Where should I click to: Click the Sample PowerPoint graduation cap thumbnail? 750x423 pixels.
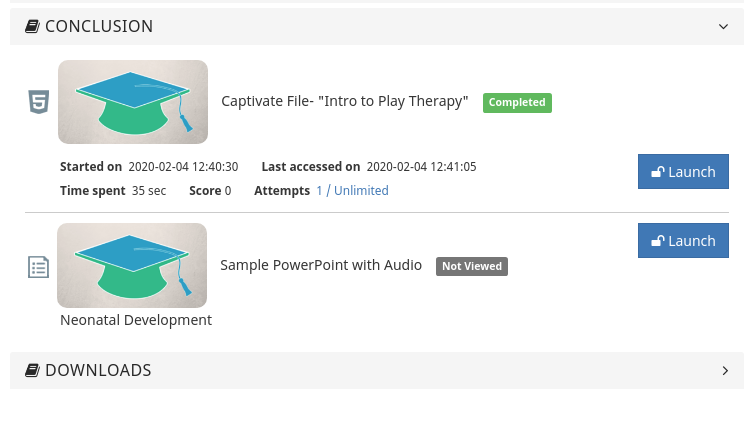coord(132,265)
